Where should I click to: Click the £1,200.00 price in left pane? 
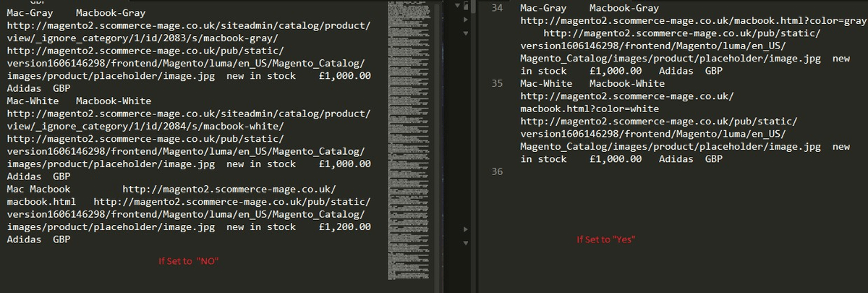(x=344, y=227)
